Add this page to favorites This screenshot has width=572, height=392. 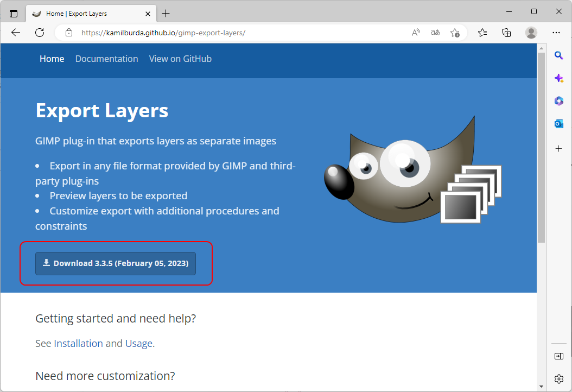(x=455, y=33)
